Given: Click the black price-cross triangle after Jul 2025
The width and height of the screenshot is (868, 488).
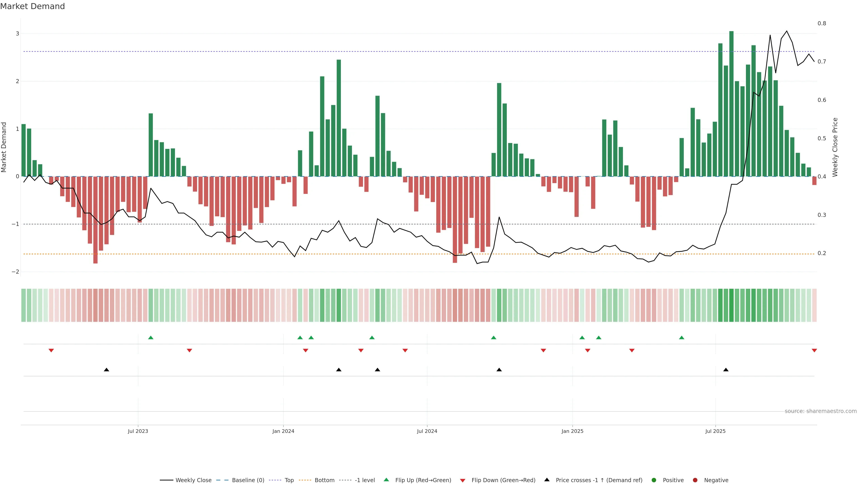Looking at the screenshot, I should tap(726, 370).
